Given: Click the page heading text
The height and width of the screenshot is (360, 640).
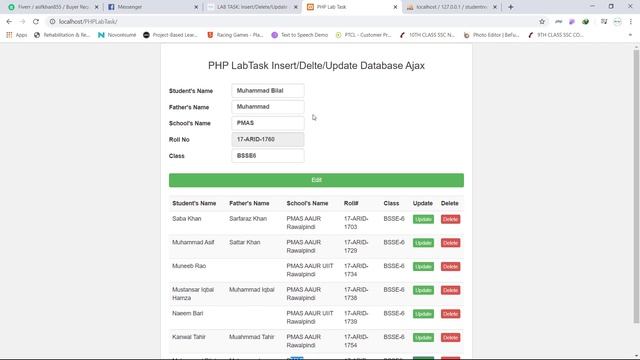Looking at the screenshot, I should pos(316,66).
